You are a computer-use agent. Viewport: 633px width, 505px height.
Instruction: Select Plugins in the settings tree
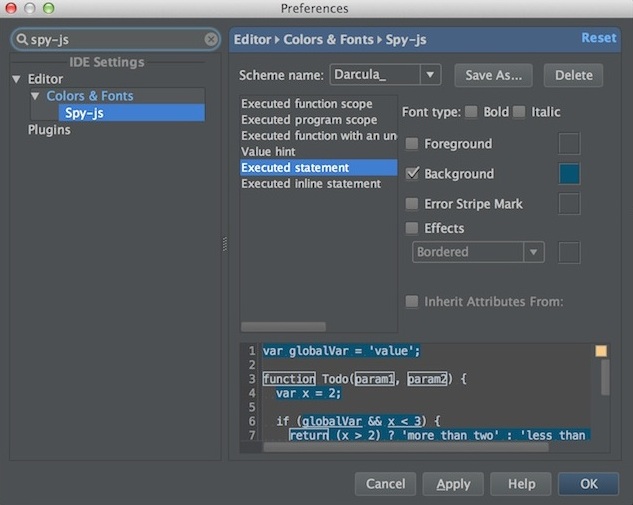(x=49, y=130)
